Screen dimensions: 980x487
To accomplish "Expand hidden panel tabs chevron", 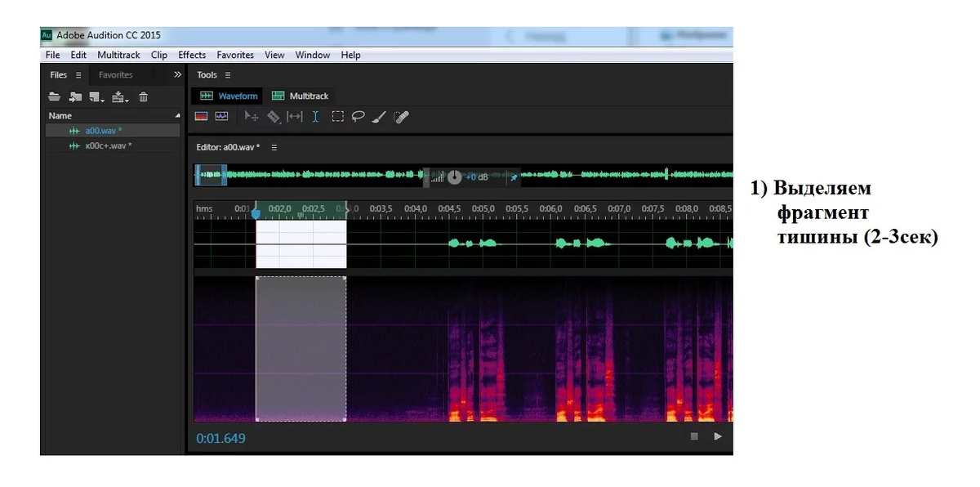I will coord(178,75).
